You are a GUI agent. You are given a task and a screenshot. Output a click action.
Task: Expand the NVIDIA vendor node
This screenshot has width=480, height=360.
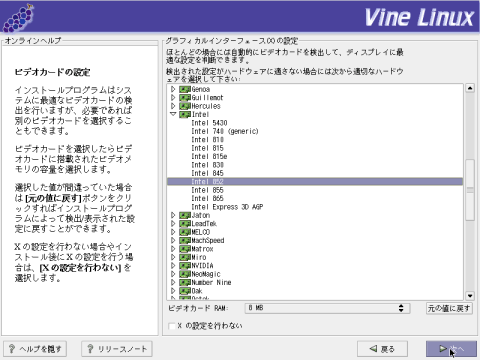[x=173, y=266]
